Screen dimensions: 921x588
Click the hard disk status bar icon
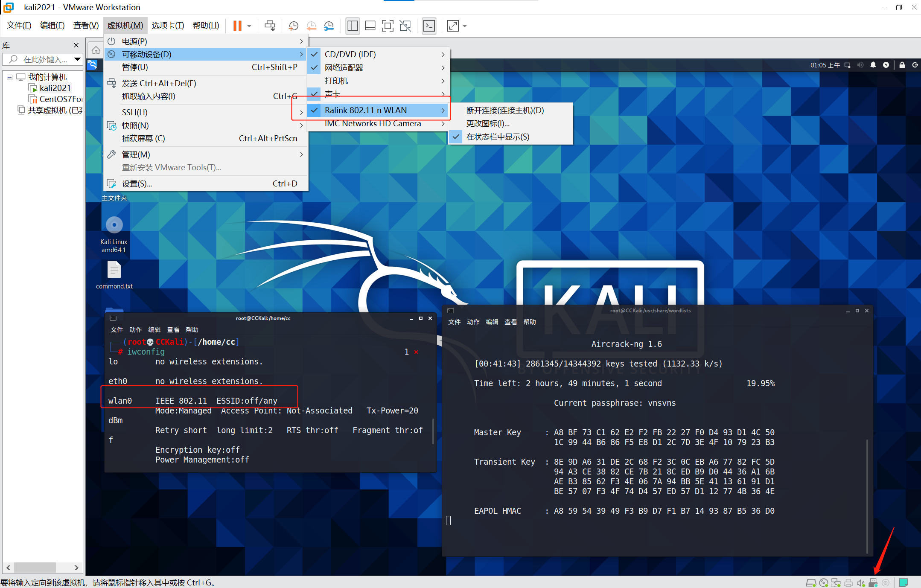[x=810, y=582]
